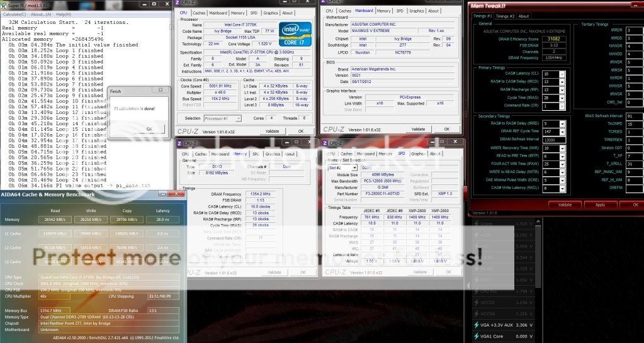This screenshot has width=644, height=343.
Task: Open the Help(H) menu in Super PI
Action: (x=63, y=14)
